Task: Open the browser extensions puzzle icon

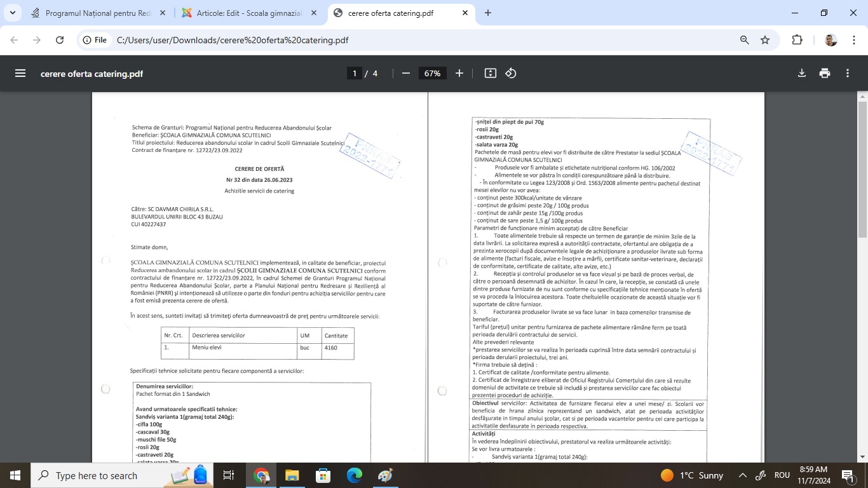Action: (797, 40)
